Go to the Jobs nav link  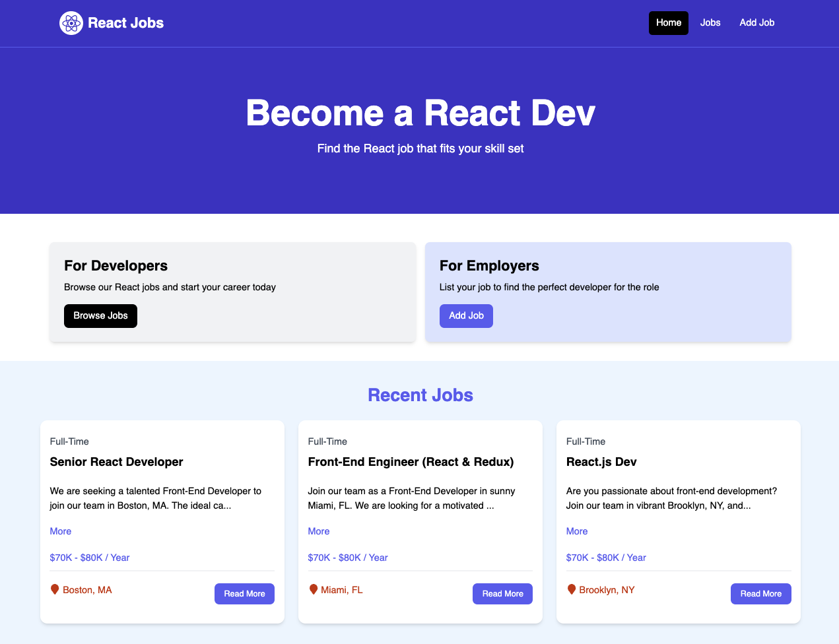tap(710, 23)
